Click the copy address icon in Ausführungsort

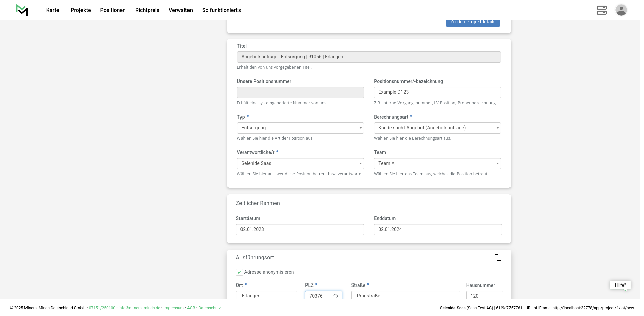(x=498, y=258)
